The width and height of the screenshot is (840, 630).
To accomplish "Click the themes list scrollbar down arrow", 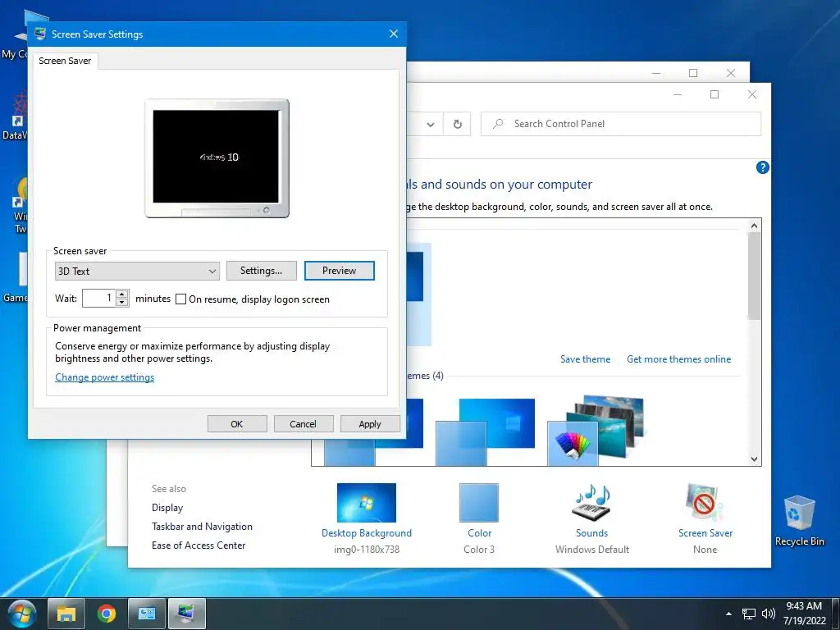I will [x=755, y=459].
